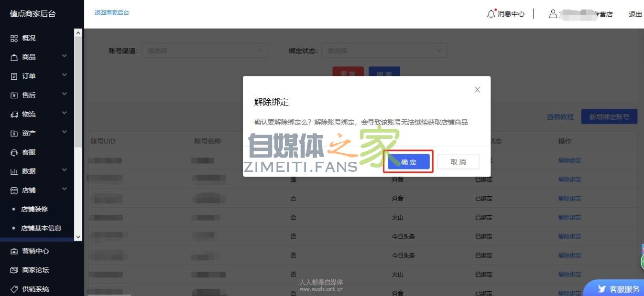The width and height of the screenshot is (644, 296).
Task: Click the 客服 customer service sidebar icon
Action: (14, 152)
